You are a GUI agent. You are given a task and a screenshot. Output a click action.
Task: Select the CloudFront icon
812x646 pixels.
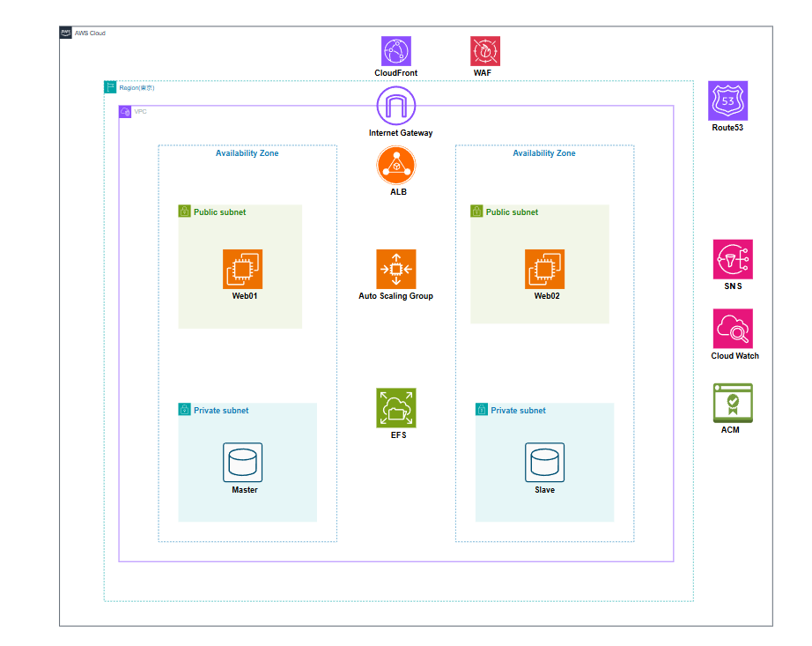[x=396, y=51]
